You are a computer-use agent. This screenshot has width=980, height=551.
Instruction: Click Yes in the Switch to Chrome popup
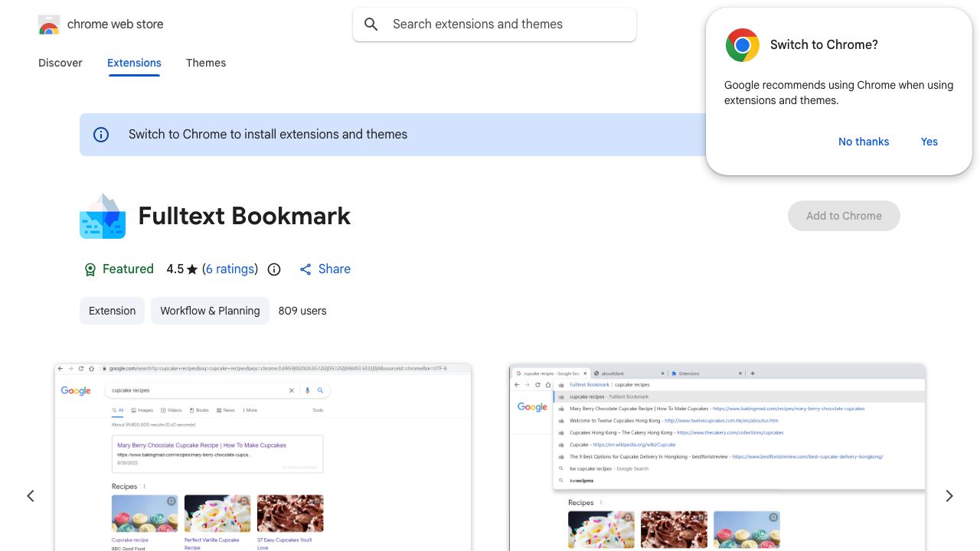tap(929, 142)
